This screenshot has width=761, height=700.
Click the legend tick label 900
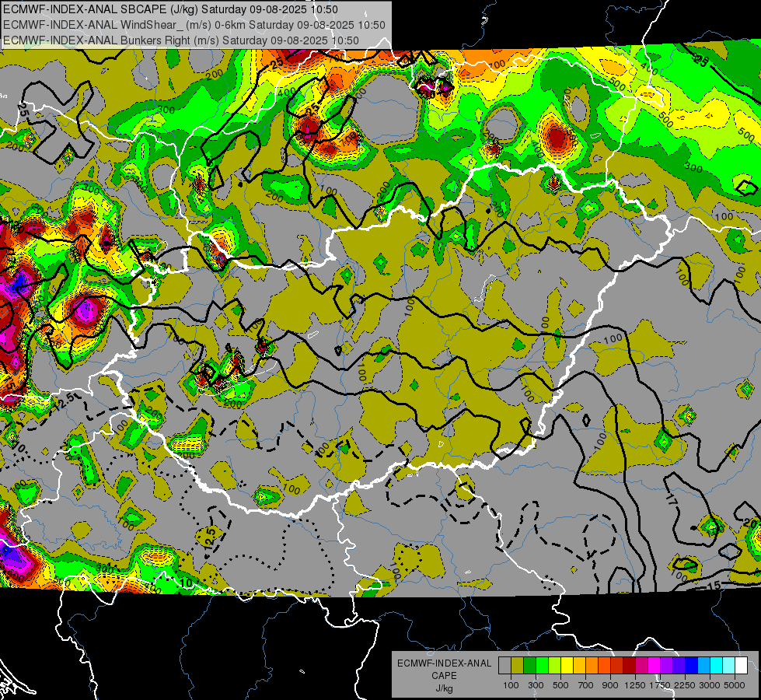point(610,685)
